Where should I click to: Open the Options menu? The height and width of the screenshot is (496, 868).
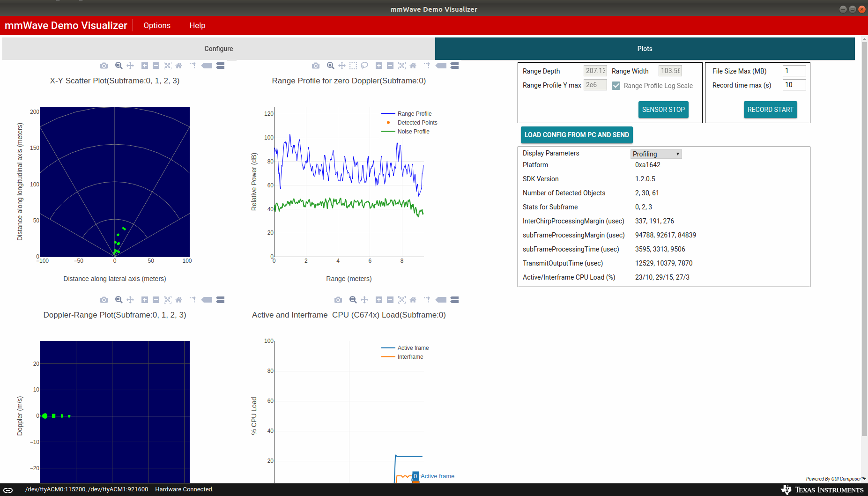tap(157, 25)
